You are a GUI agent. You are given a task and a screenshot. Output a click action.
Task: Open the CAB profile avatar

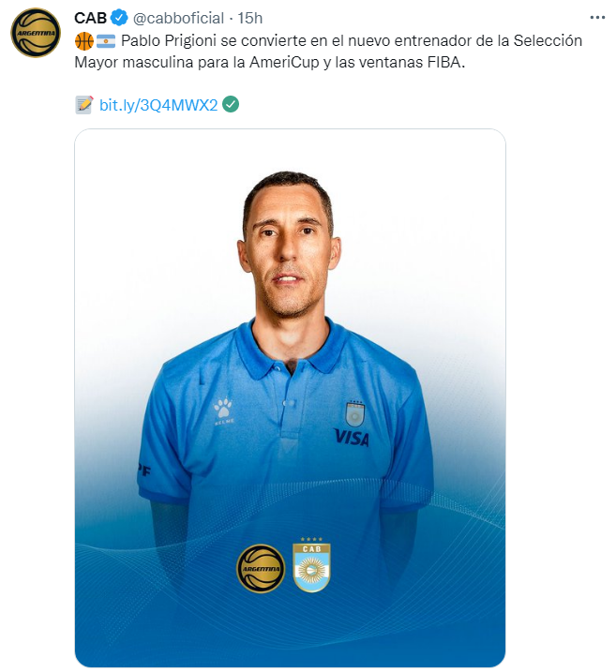pyautogui.click(x=36, y=33)
